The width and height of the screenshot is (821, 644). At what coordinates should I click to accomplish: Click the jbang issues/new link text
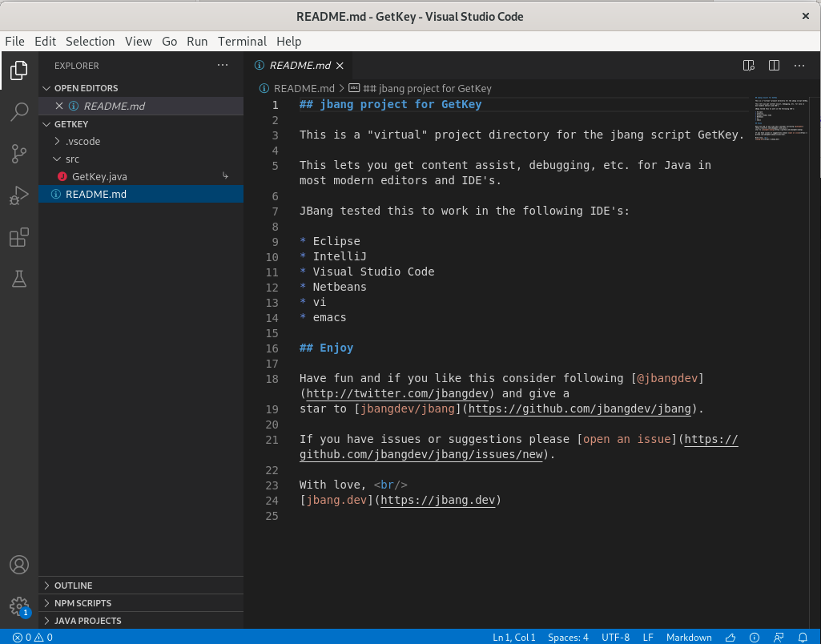coord(421,454)
